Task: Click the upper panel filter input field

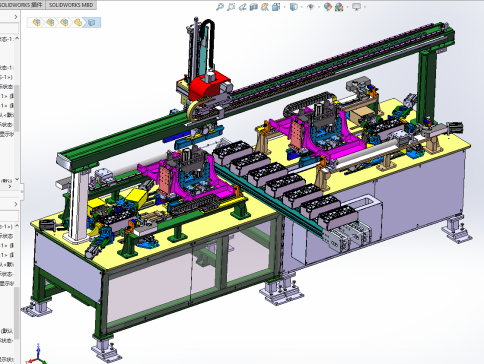Action: point(9,28)
